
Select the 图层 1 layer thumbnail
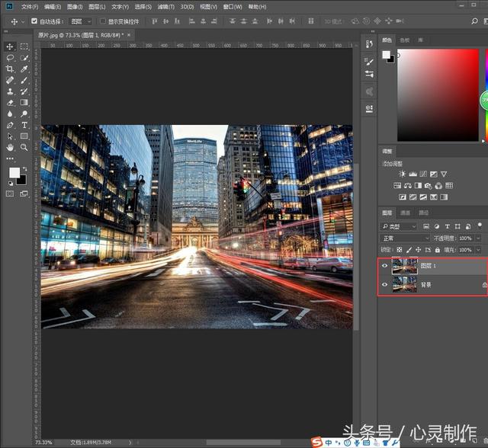pos(403,266)
